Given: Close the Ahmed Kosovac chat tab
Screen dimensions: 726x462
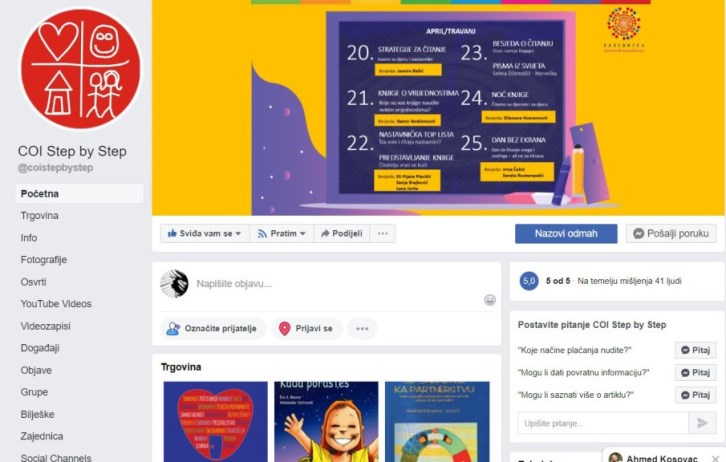Looking at the screenshot, I should point(715,459).
